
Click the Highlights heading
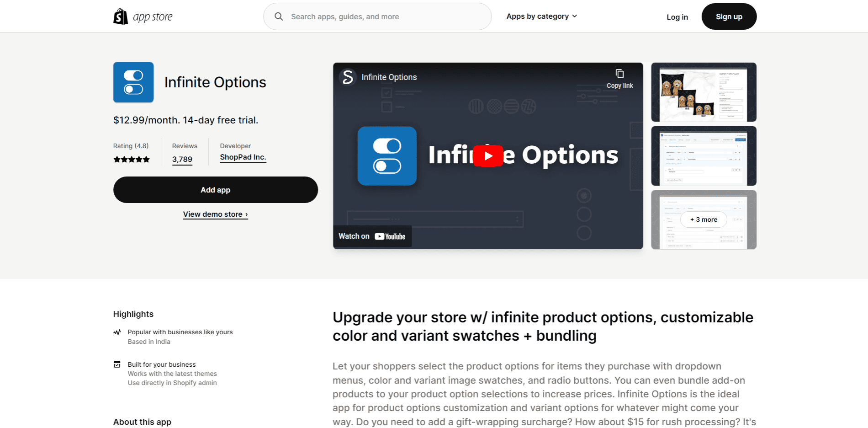(x=133, y=314)
